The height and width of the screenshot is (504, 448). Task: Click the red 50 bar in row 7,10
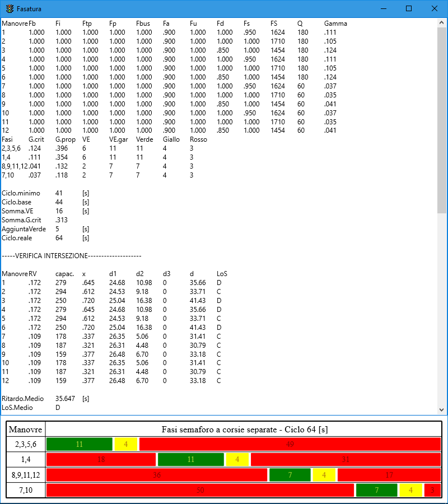click(x=200, y=490)
